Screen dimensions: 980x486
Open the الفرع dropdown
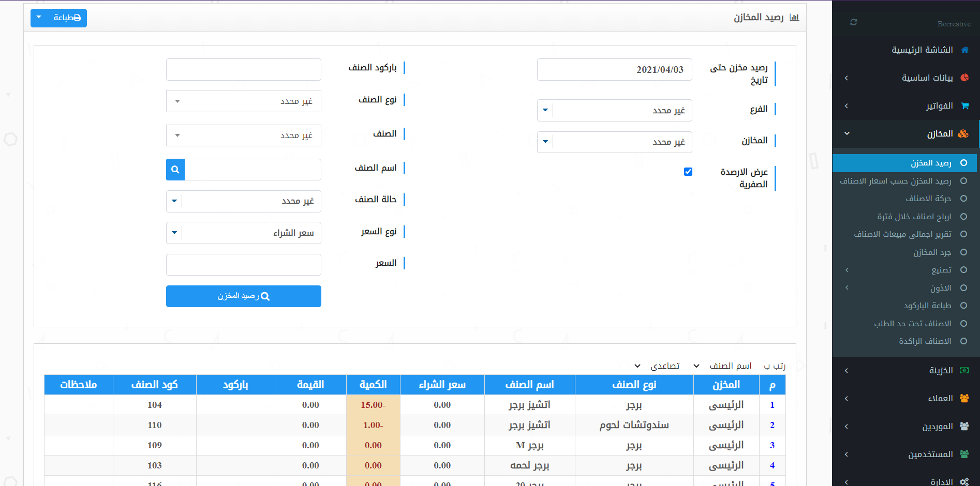pos(614,110)
